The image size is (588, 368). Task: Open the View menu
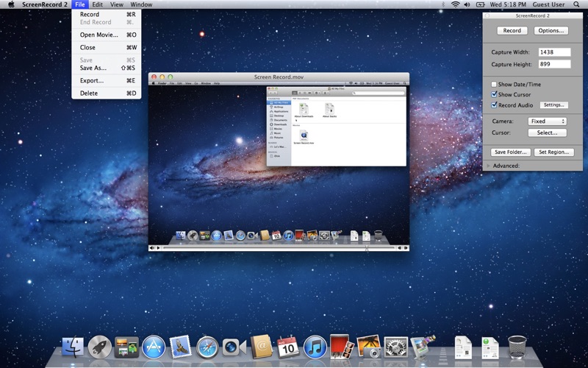(x=117, y=4)
